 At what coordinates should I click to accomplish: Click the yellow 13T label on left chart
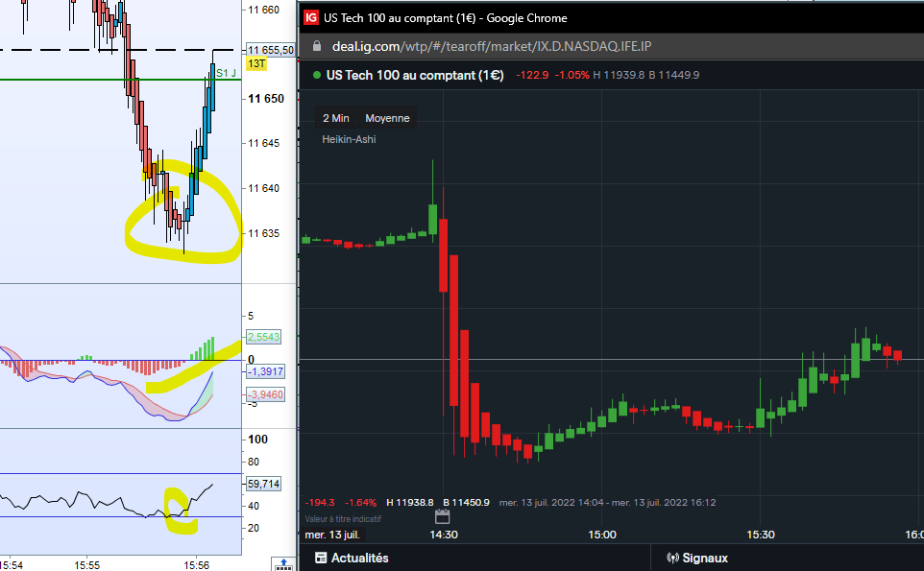[256, 63]
